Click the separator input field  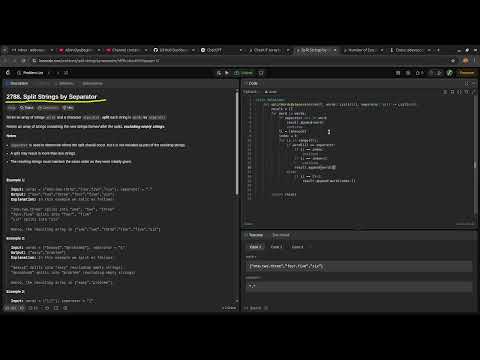point(359,286)
